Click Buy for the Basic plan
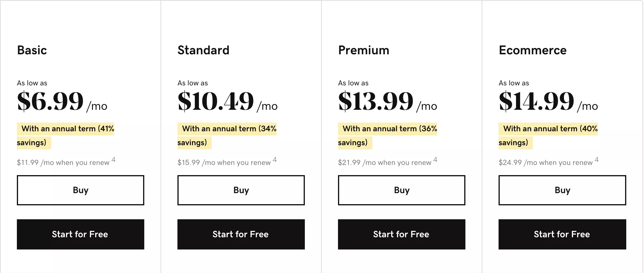The width and height of the screenshot is (644, 273). [x=81, y=190]
